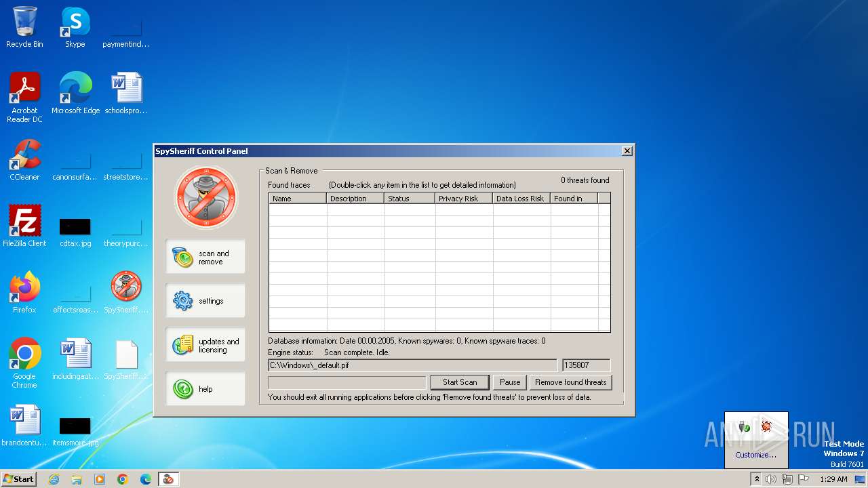Open the scan and remove section
The width and height of the screenshot is (868, 488).
[x=205, y=257]
